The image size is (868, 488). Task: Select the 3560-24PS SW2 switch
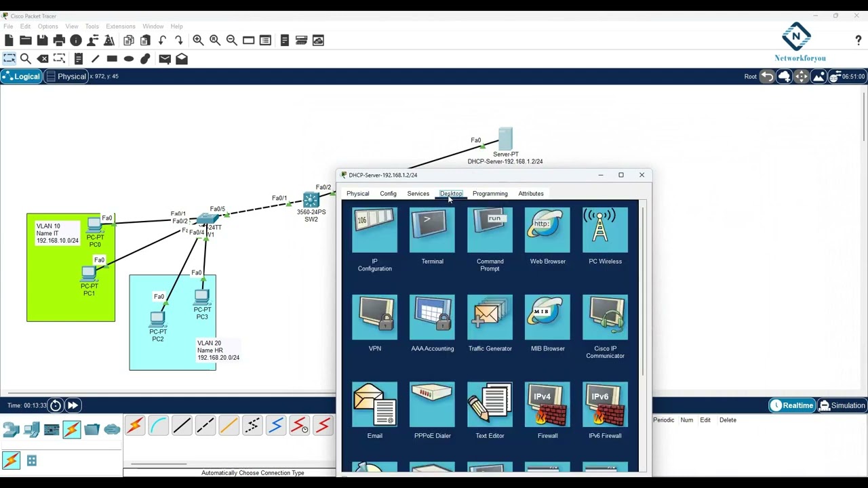click(311, 200)
